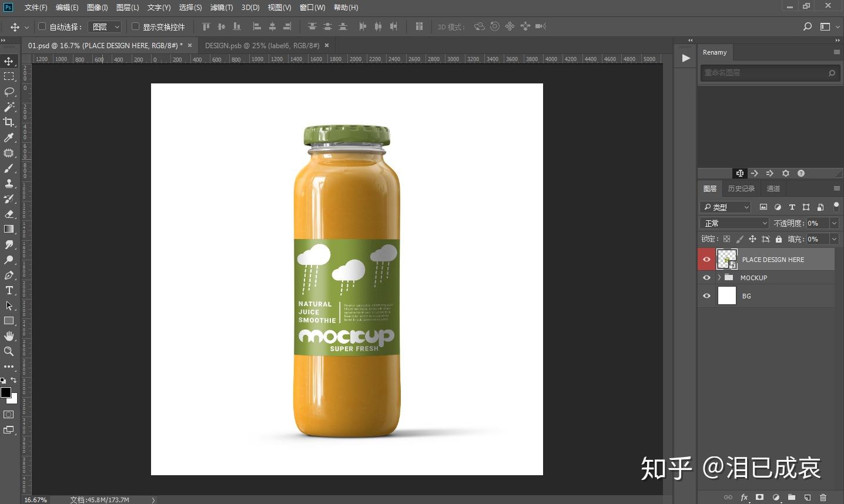Select the Eyedropper tool

(9, 137)
